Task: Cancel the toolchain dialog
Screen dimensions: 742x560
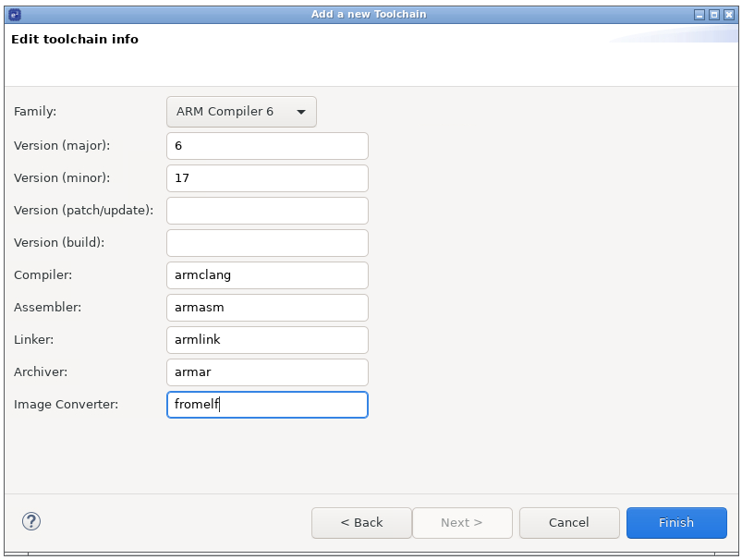Action: click(569, 523)
